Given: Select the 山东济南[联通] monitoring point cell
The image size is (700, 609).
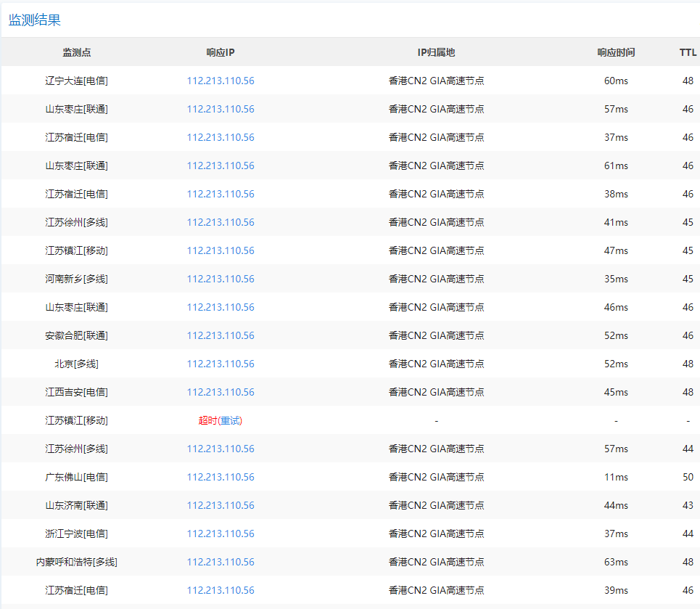Looking at the screenshot, I should (77, 505).
